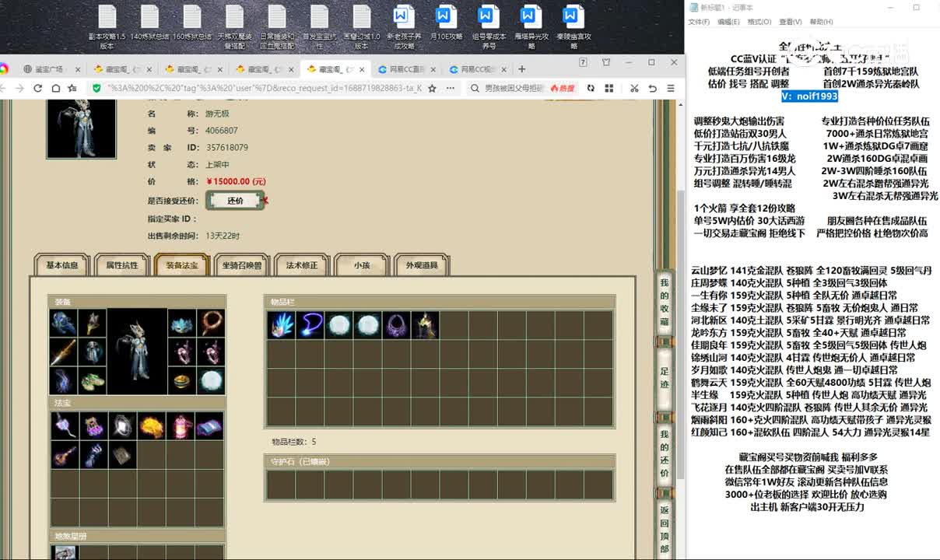Close the 鉴宝广场 browser tab

[77, 69]
